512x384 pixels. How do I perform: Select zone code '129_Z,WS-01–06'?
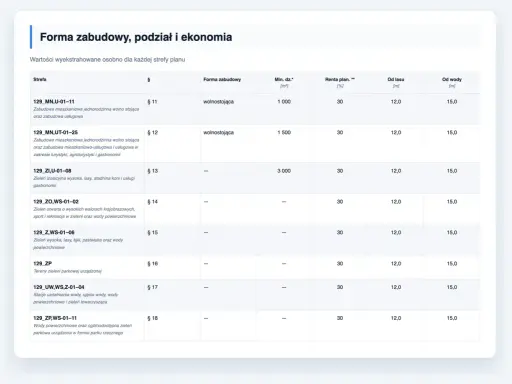[x=54, y=232]
